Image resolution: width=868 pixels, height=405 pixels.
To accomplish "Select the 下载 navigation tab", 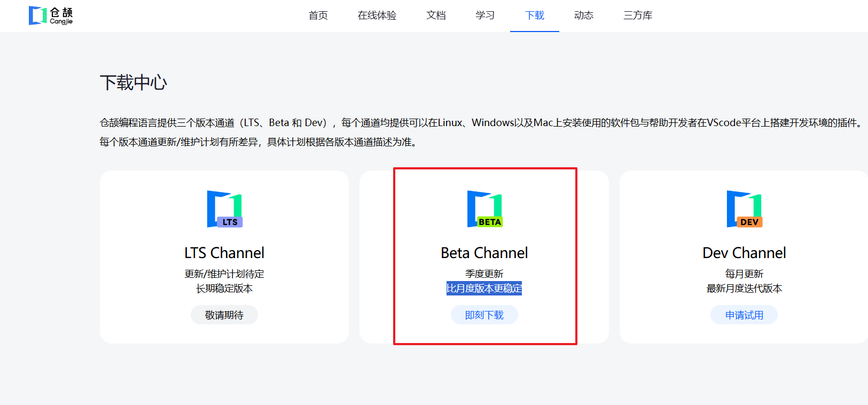I will pyautogui.click(x=535, y=15).
